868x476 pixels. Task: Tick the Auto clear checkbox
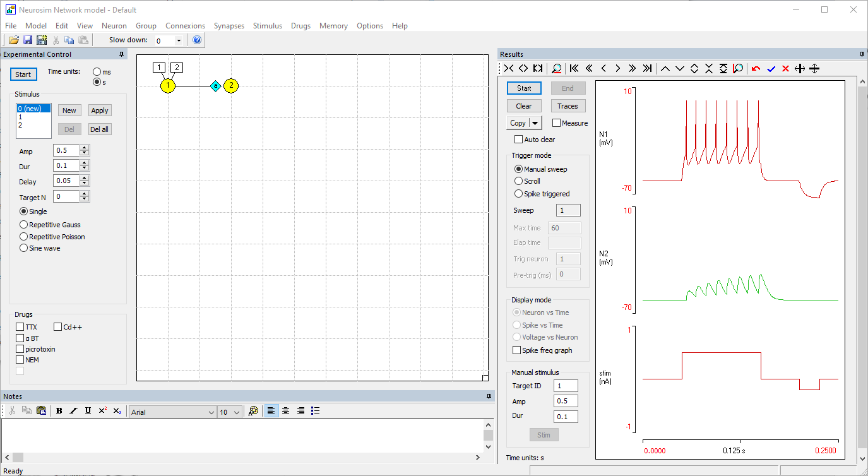519,140
